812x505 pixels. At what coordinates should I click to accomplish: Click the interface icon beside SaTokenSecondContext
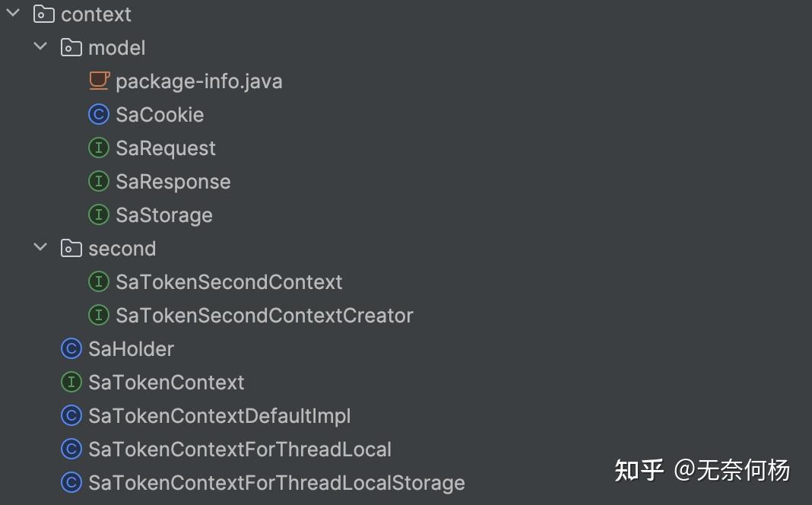(x=99, y=281)
